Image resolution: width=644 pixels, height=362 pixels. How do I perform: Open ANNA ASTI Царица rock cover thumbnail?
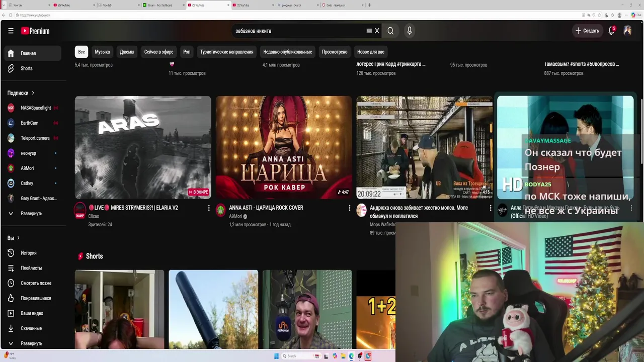[284, 147]
